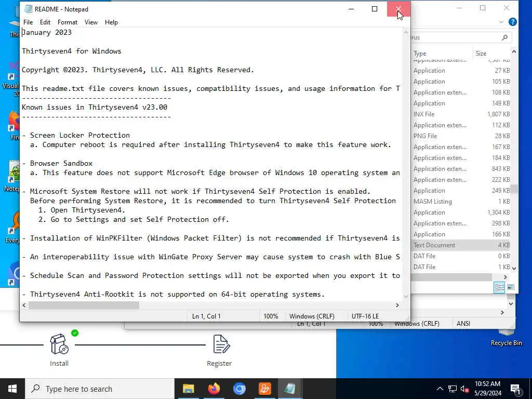532x399 pixels.
Task: Maximize the README Notepad window
Action: click(x=375, y=9)
